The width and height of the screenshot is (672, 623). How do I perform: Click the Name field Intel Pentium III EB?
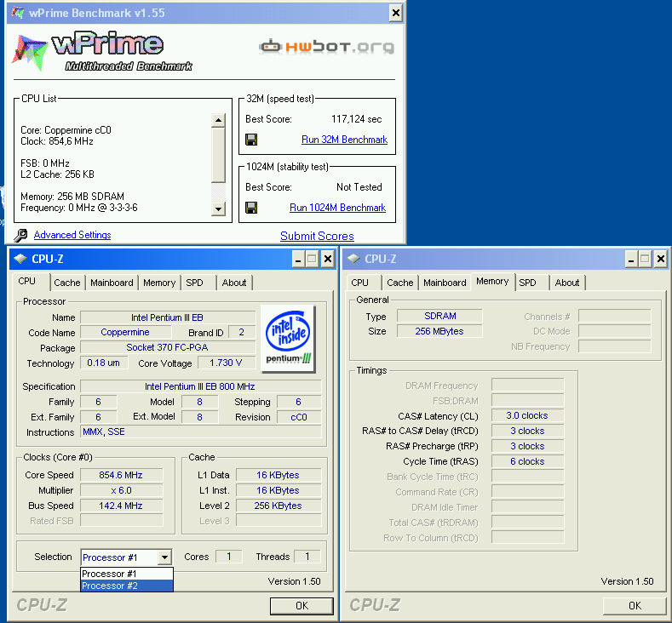168,317
